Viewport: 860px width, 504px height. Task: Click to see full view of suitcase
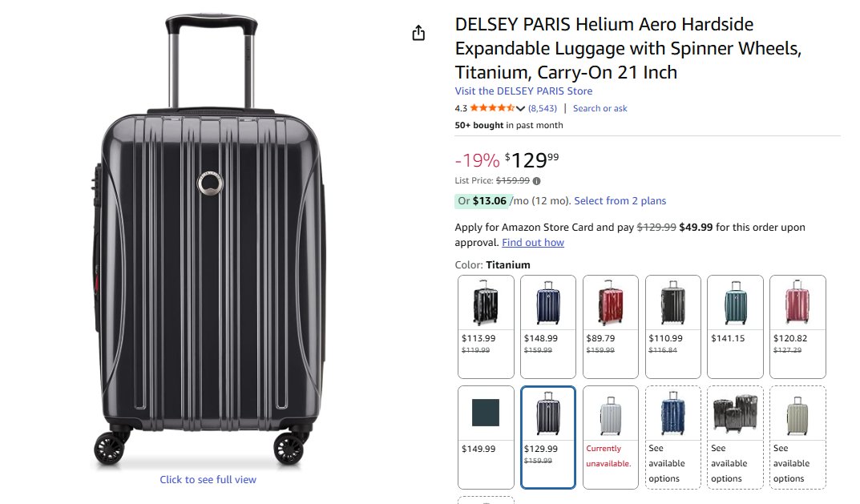[208, 479]
